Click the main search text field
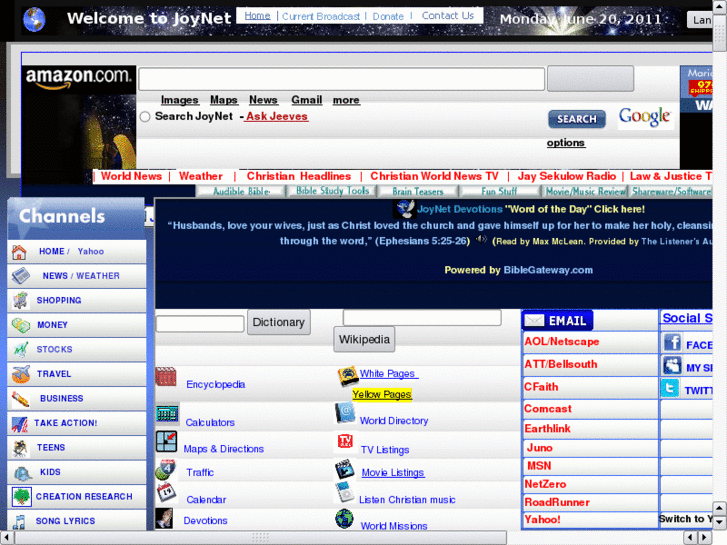727x545 pixels. pos(342,79)
